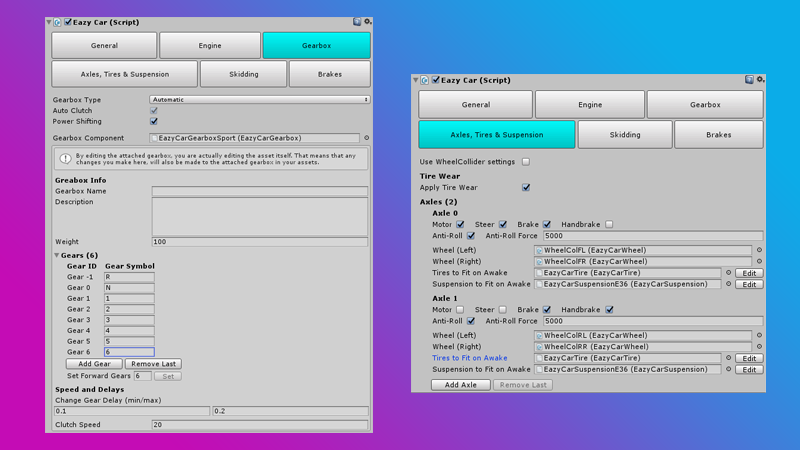Screen dimensions: 800x450
Task: Click Axle 0 Anti-Roll Force field
Action: (x=653, y=236)
